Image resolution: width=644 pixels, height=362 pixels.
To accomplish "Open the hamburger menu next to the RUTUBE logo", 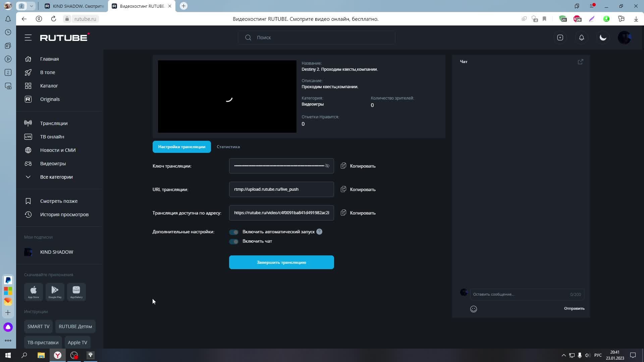I will coord(28,38).
